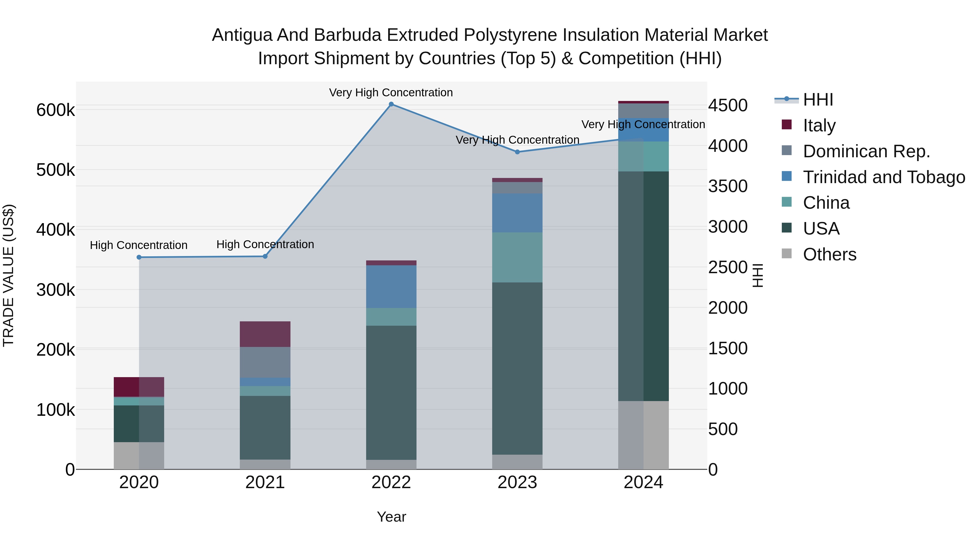Toggle China series in the legend
Viewport: 980px width, 551px height.
815,203
